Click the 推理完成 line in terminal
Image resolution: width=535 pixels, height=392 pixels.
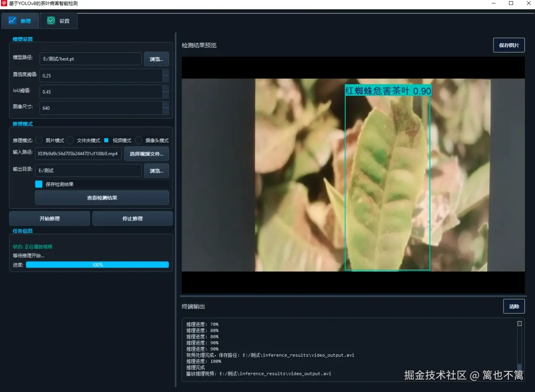196,367
